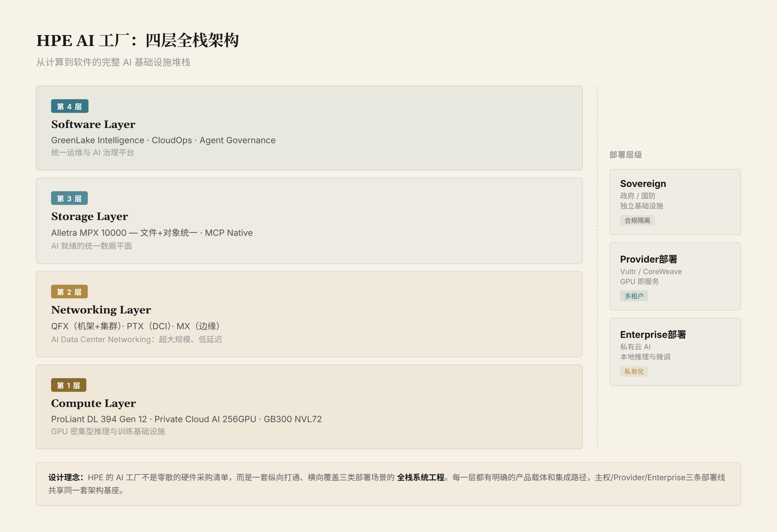The width and height of the screenshot is (777, 532).
Task: Click the '多租户' tag
Action: coord(634,296)
